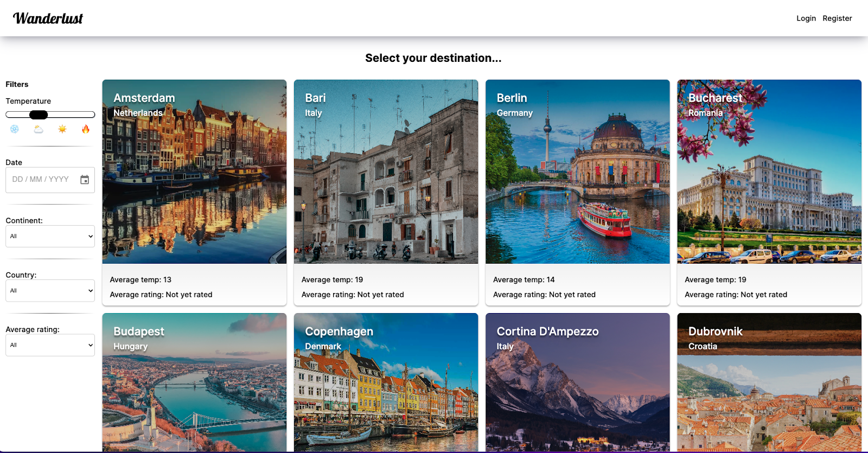Click the 'Denmark' country label
The height and width of the screenshot is (453, 868).
coord(323,346)
